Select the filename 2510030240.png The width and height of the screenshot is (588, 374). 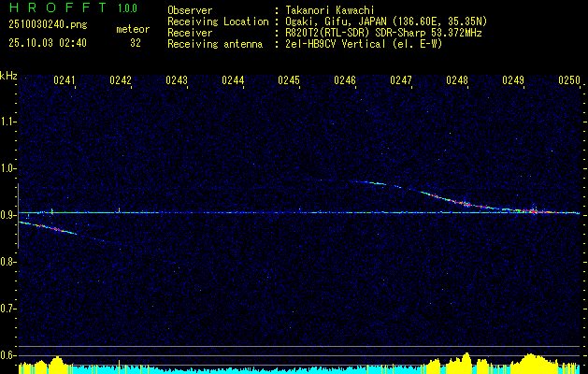tap(48, 25)
